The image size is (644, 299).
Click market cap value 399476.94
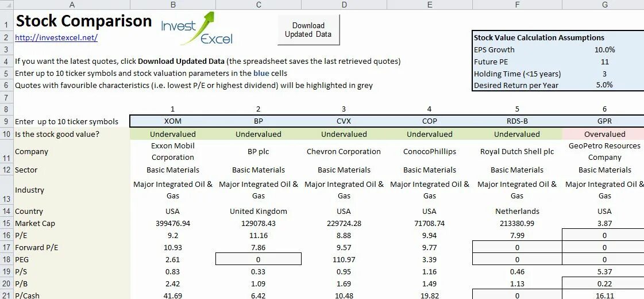pos(173,223)
